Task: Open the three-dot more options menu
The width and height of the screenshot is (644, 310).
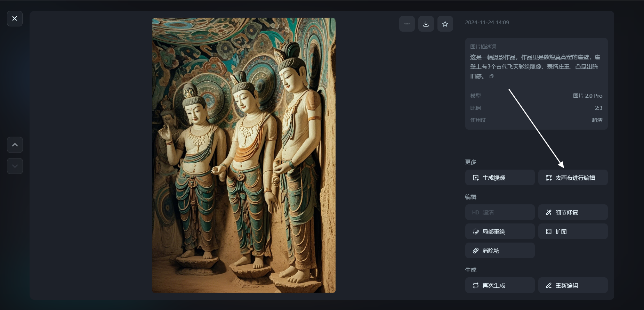Action: [407, 24]
